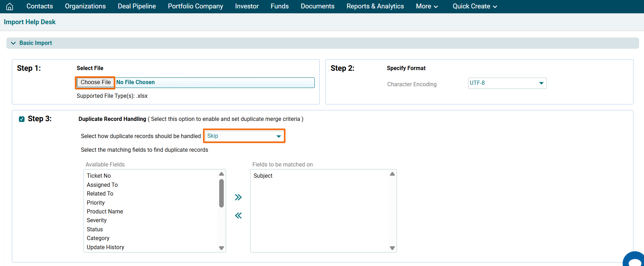Go to Reports & Analytics
This screenshot has width=644, height=266.
click(x=375, y=6)
